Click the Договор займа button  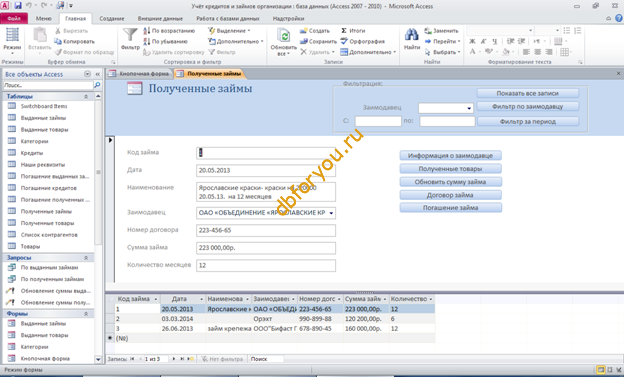pyautogui.click(x=450, y=195)
